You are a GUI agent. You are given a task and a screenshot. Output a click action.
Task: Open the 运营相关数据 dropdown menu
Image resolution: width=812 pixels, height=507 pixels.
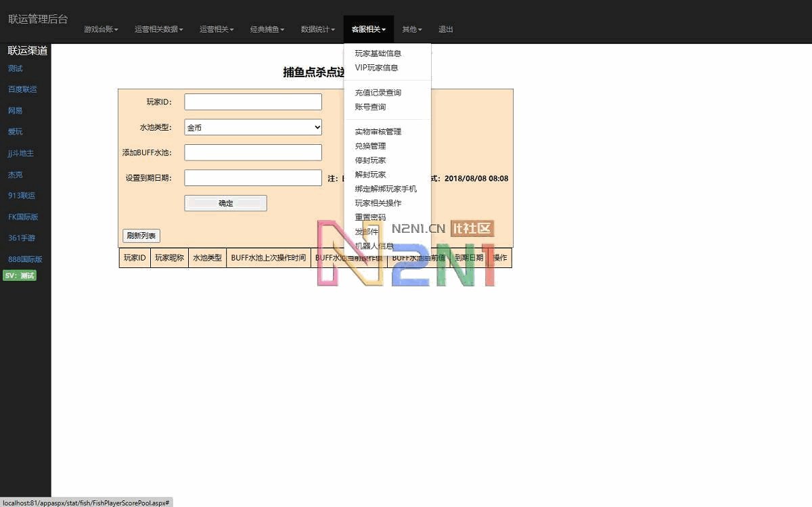coord(158,29)
